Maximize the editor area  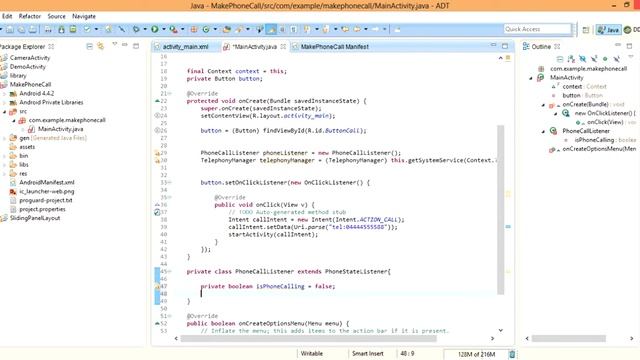click(x=505, y=46)
